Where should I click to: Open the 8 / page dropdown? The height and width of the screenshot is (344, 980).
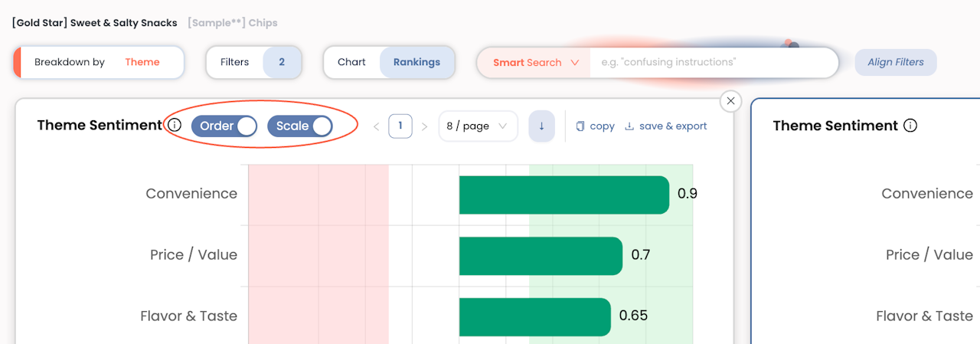pos(478,126)
